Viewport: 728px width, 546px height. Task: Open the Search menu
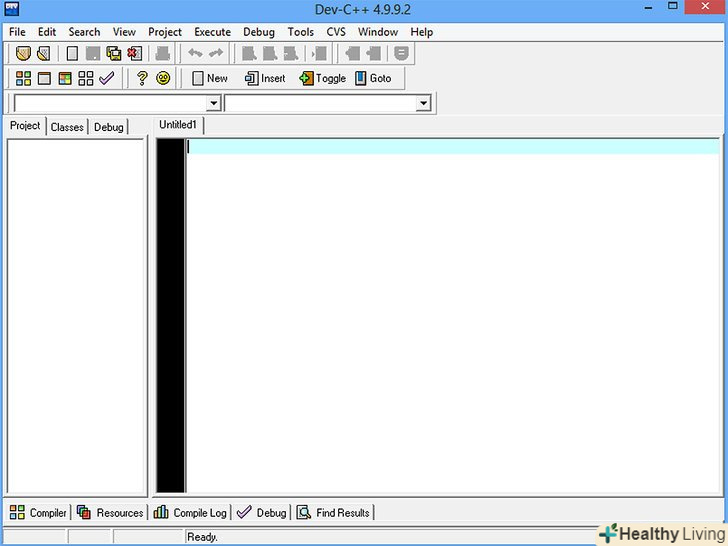point(84,32)
